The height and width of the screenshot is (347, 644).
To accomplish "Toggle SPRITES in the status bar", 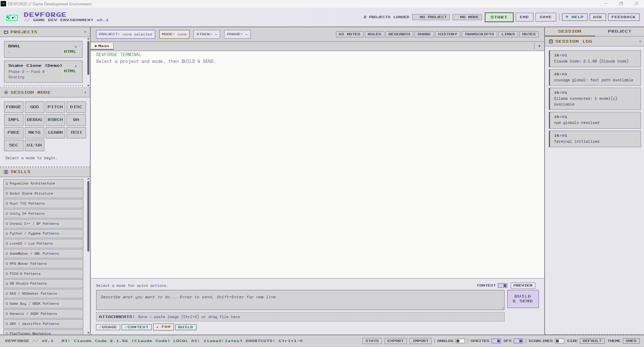I will (x=497, y=341).
